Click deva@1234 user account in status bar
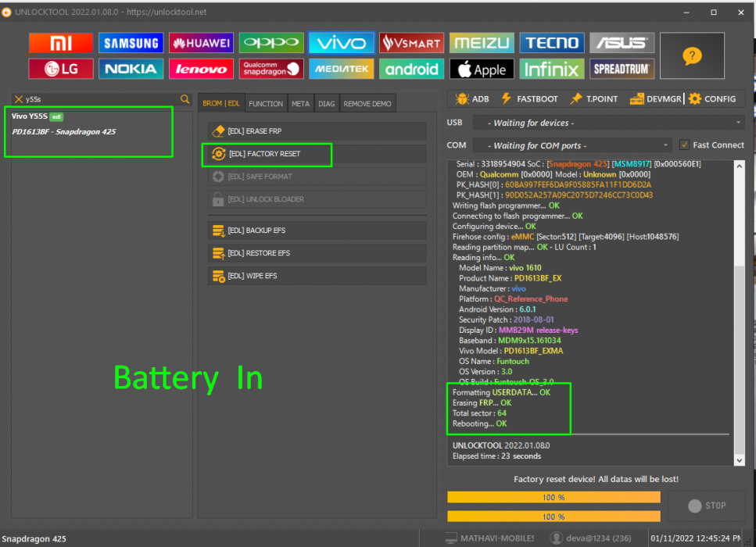This screenshot has width=756, height=547. coord(591,538)
